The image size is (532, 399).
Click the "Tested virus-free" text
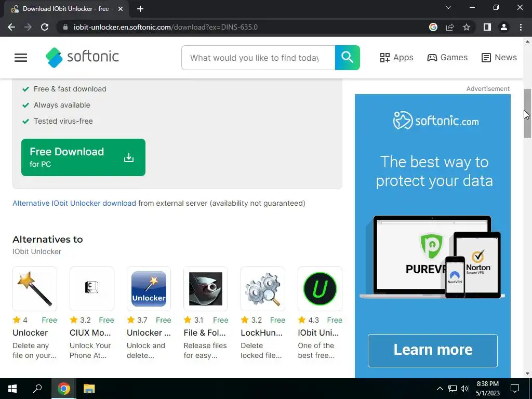[63, 121]
